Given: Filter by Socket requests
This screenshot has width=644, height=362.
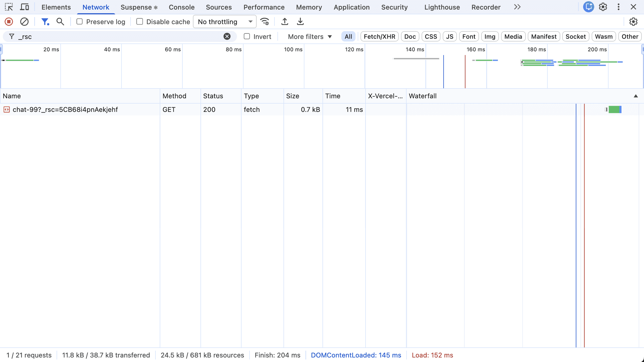Looking at the screenshot, I should [576, 36].
